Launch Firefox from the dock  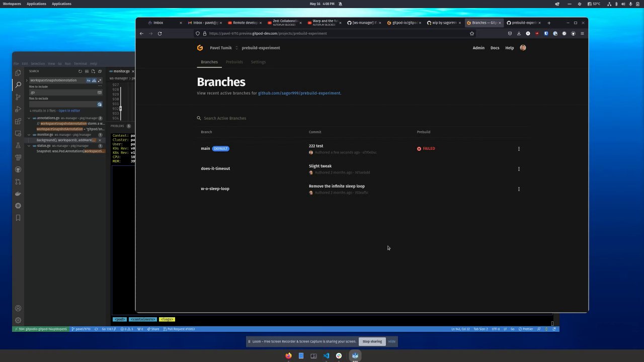(x=288, y=355)
